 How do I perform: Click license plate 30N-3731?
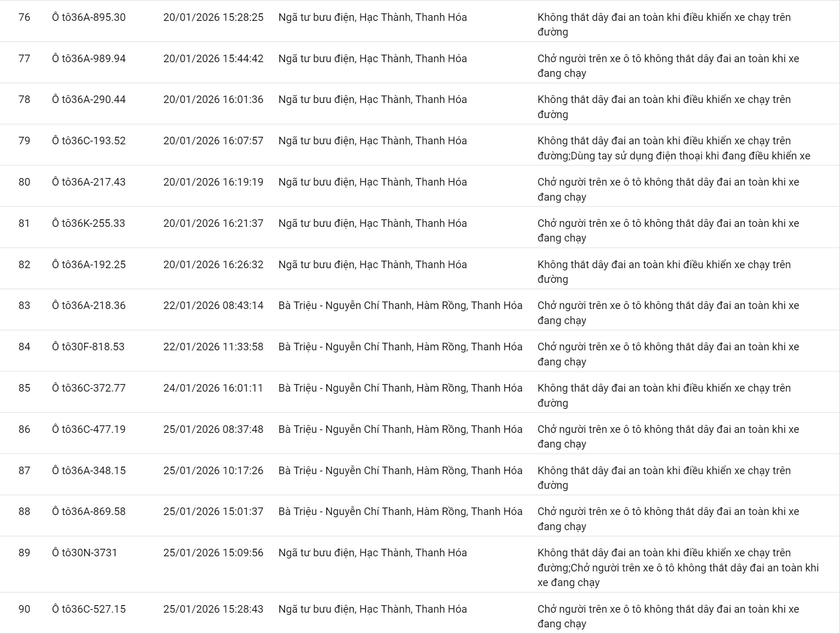pyautogui.click(x=85, y=553)
